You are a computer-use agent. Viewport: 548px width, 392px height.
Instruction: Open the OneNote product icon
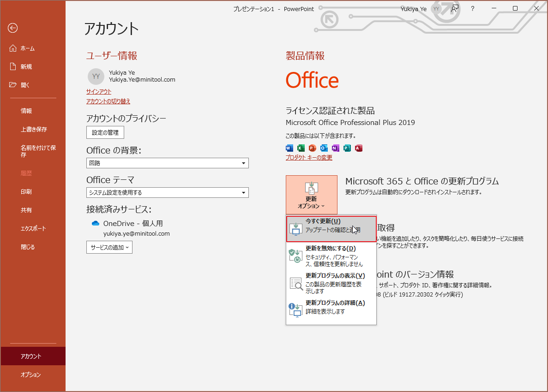(335, 148)
